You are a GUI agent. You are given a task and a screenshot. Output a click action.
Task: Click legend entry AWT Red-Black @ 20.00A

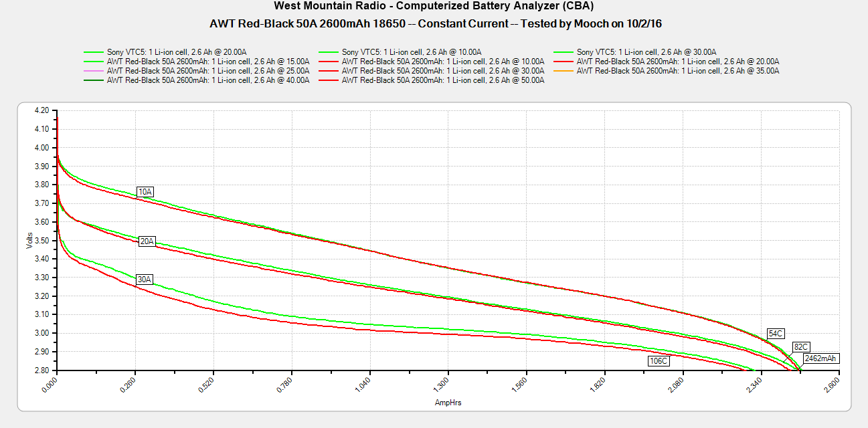[x=677, y=61]
